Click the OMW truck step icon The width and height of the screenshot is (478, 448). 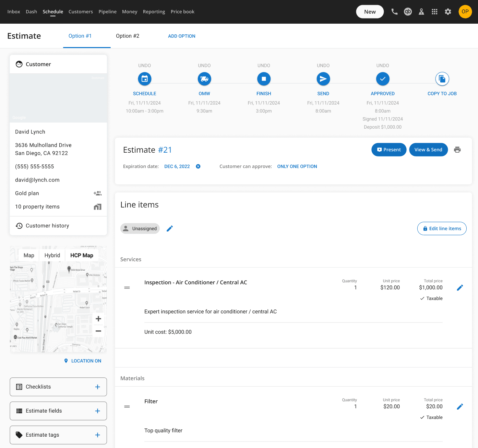coord(204,79)
